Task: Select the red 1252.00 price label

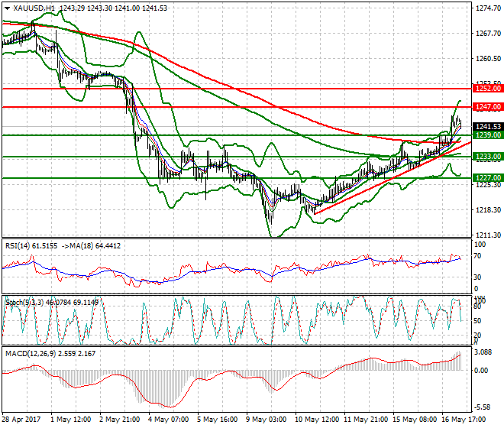Action: point(486,89)
